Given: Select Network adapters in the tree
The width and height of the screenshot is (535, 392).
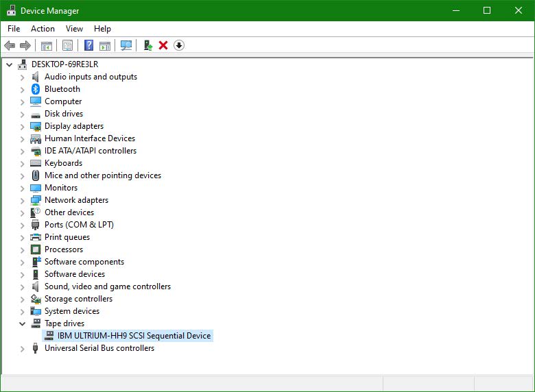Looking at the screenshot, I should pos(76,200).
